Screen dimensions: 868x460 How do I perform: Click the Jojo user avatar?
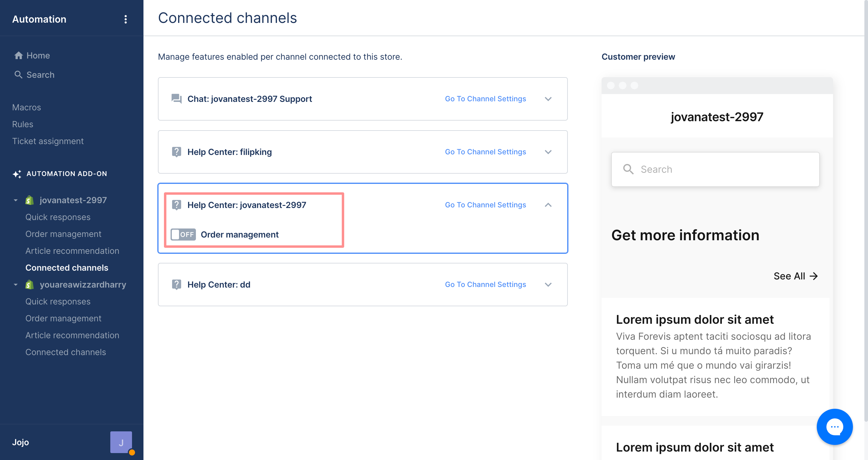coord(121,442)
